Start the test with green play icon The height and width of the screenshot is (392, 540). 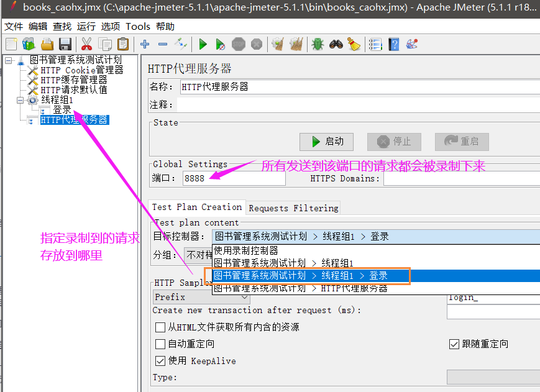coord(203,44)
